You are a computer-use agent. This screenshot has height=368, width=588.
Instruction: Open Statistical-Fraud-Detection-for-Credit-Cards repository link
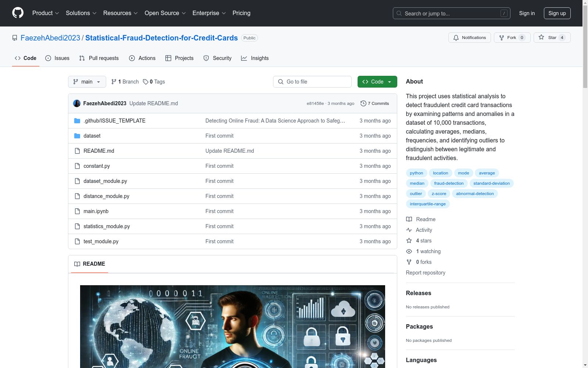click(161, 38)
